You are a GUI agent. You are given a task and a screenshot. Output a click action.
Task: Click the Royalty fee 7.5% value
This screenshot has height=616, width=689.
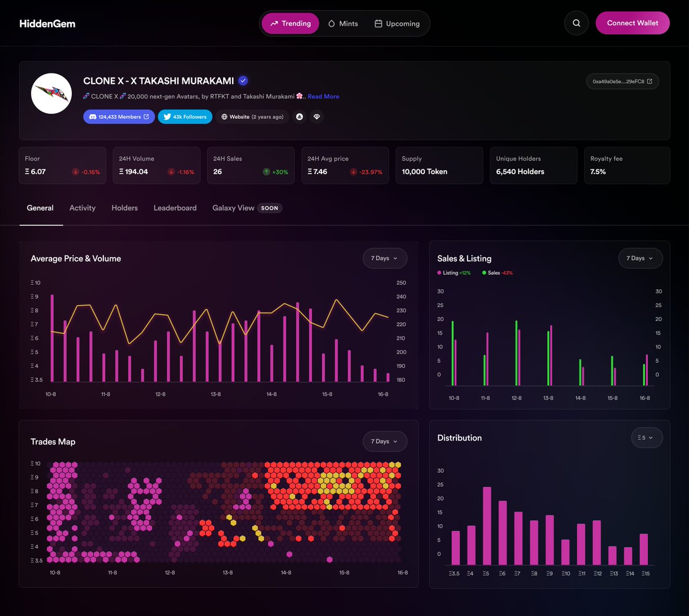[x=598, y=172]
